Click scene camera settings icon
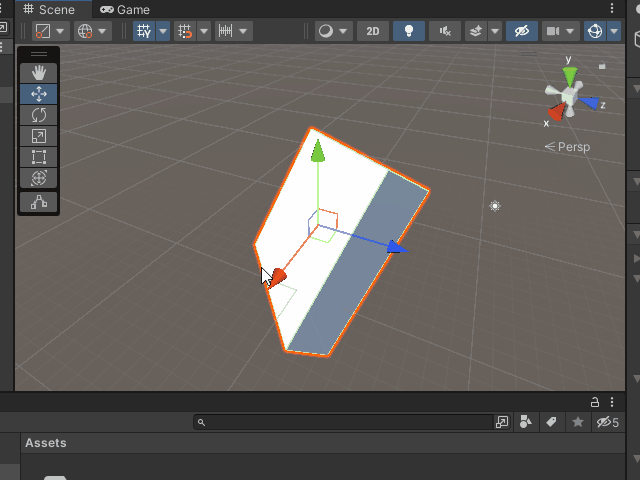 [553, 31]
